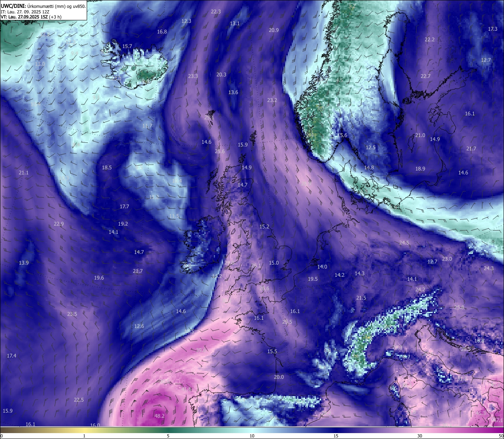
Task: Click the map value 14.3
Action: pyautogui.click(x=359, y=274)
